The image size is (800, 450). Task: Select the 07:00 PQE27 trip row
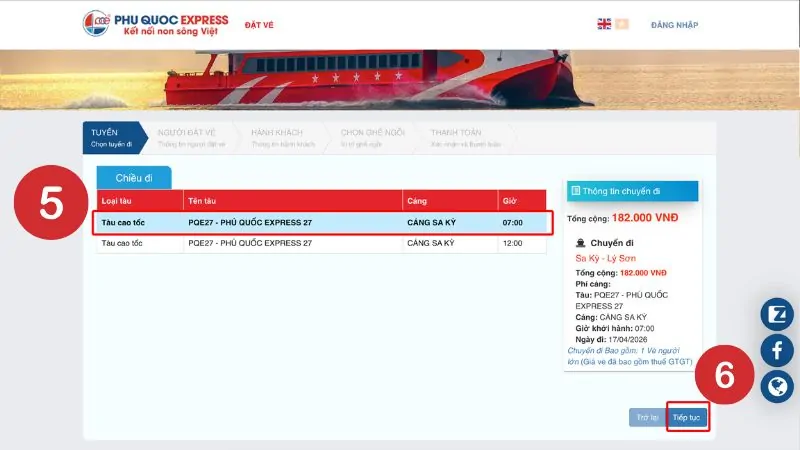pos(322,222)
